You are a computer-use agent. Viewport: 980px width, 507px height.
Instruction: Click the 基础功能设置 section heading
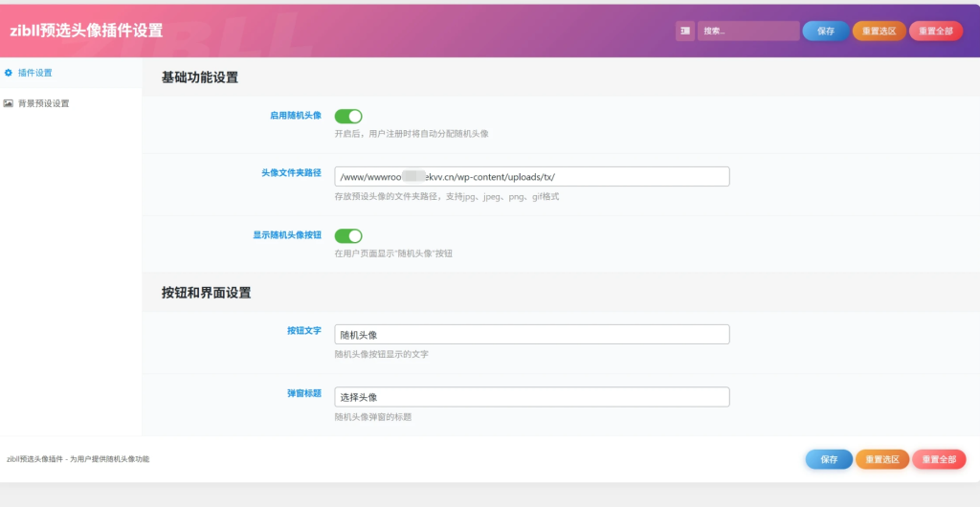[200, 78]
